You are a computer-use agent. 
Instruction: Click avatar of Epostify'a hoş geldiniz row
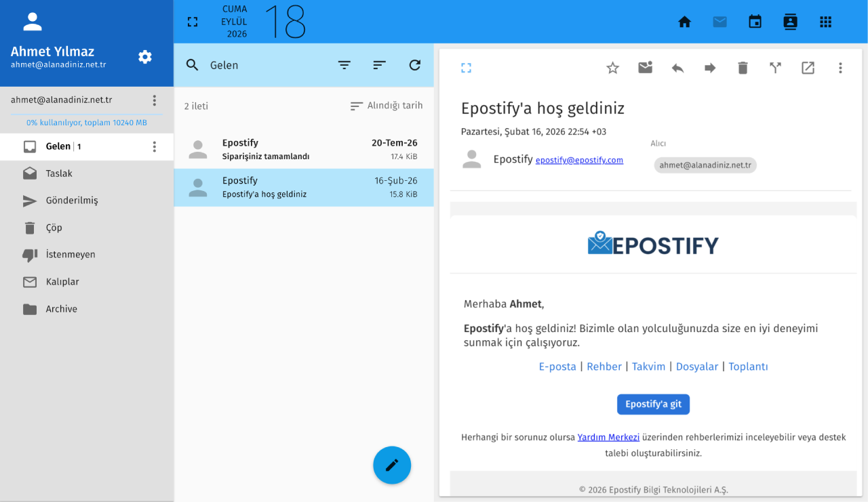pos(198,188)
